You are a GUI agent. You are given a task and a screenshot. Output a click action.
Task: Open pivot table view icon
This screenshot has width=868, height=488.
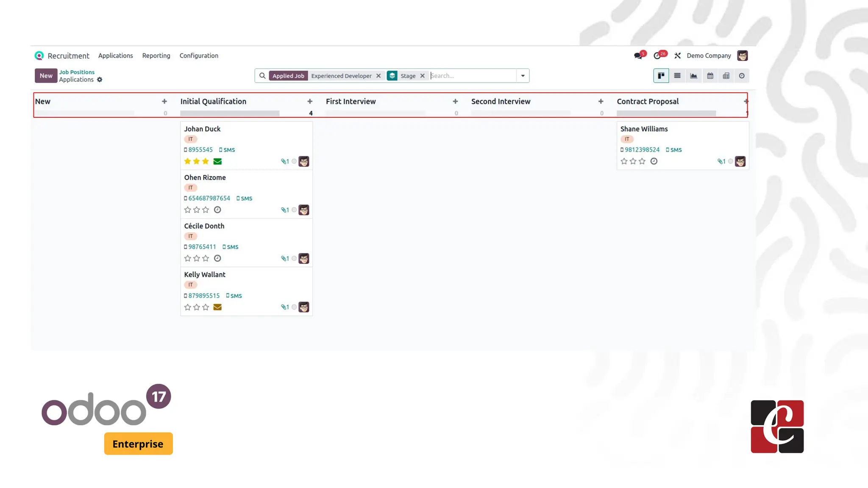726,76
